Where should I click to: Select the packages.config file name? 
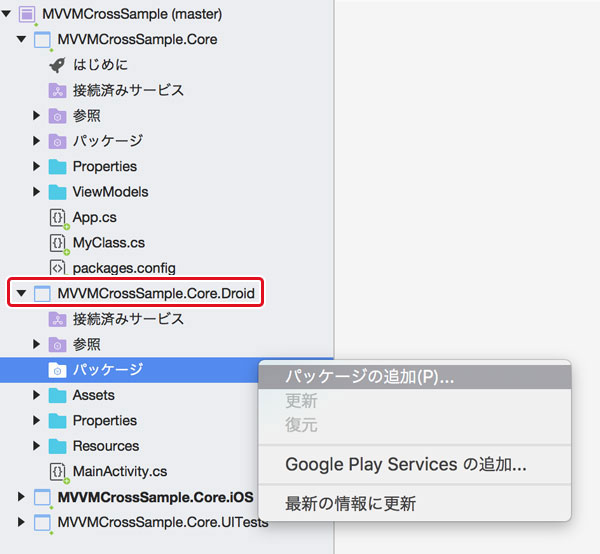tap(124, 268)
